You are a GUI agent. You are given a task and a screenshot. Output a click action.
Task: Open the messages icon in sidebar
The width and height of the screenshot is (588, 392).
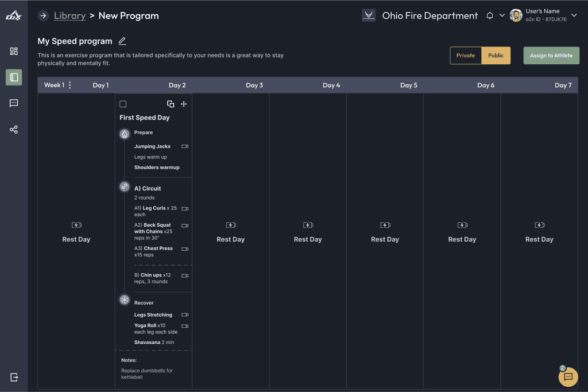(14, 103)
